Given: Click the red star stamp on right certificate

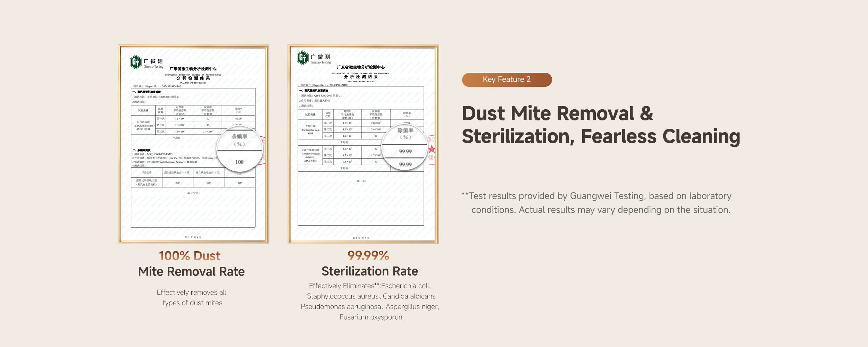Looking at the screenshot, I should click(x=432, y=149).
